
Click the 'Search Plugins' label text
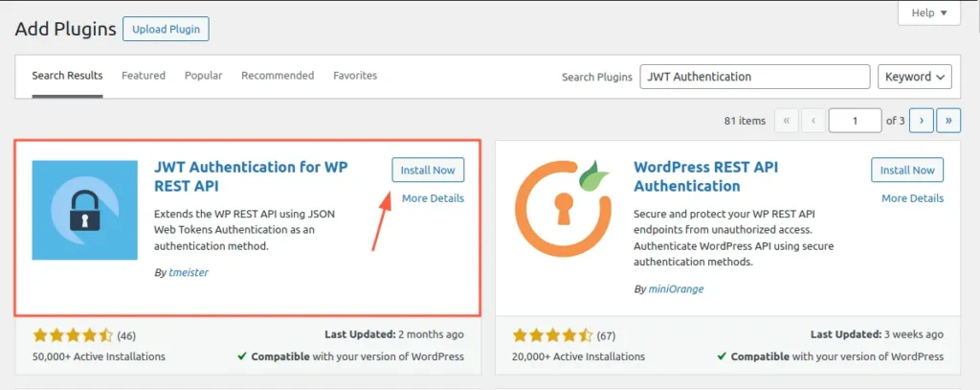(x=597, y=77)
